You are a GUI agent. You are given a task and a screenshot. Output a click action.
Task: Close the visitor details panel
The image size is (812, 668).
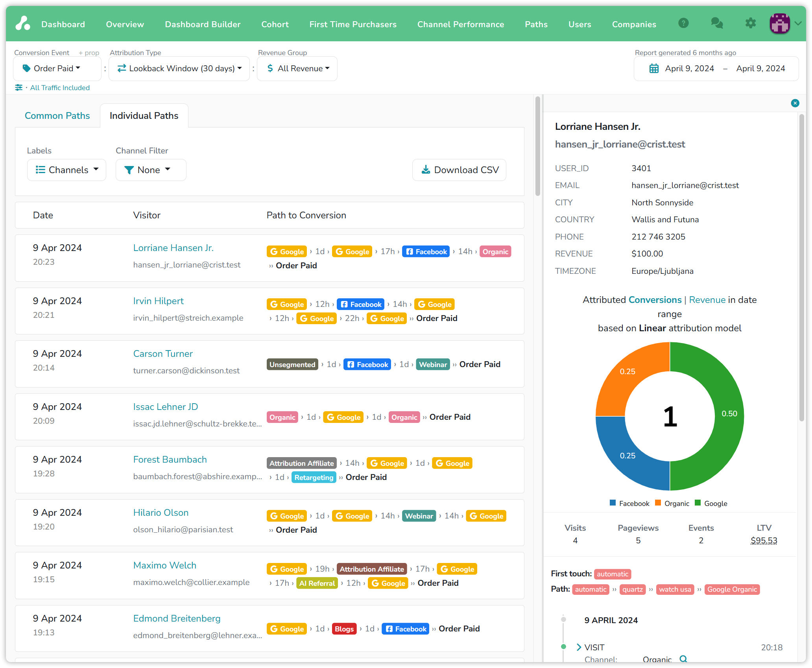click(x=795, y=103)
